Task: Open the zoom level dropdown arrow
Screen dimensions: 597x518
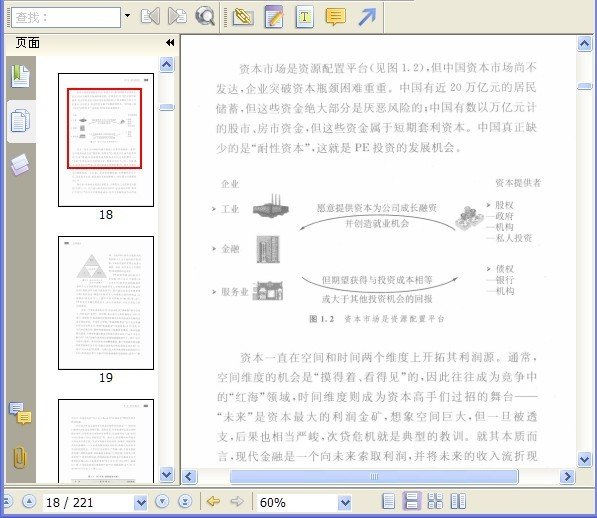Action: tap(345, 503)
